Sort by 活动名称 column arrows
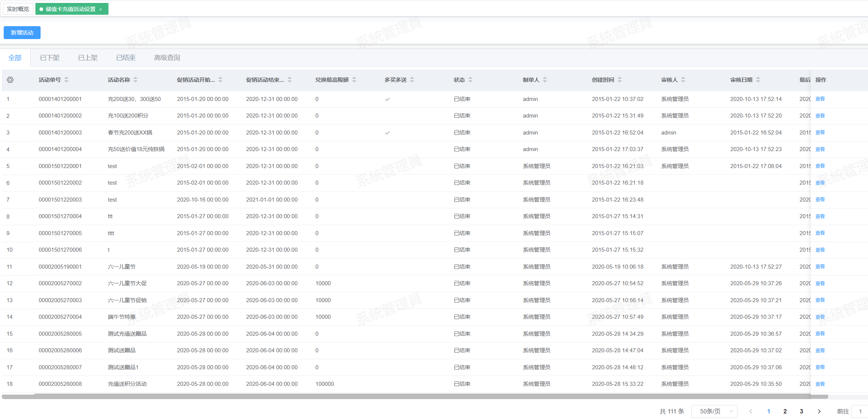 tap(135, 80)
